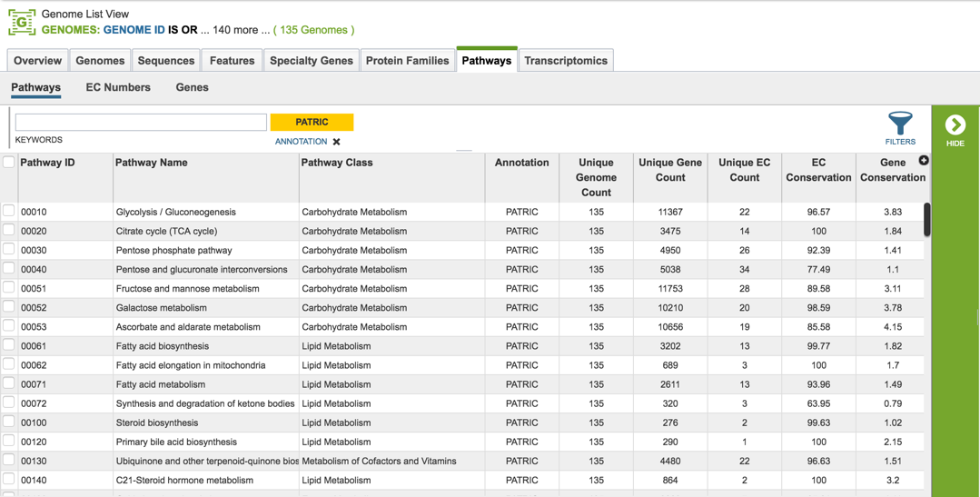Remove the PATRIC annotation filter with X

tap(336, 142)
